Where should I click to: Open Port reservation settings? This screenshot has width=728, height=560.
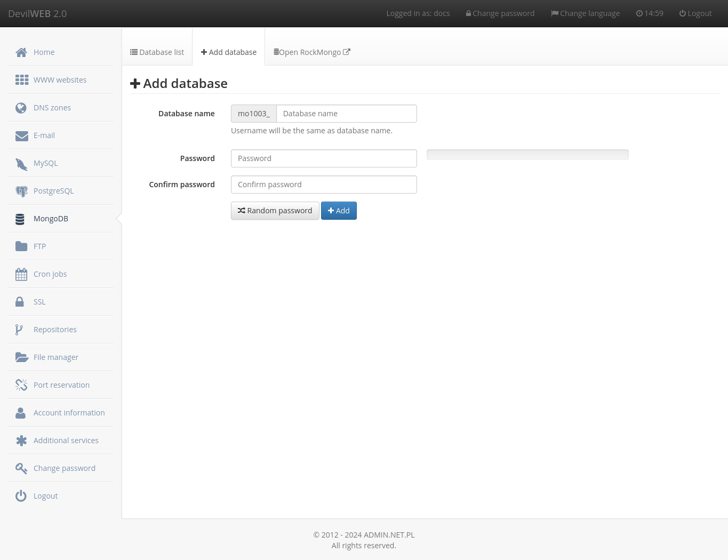(x=61, y=385)
